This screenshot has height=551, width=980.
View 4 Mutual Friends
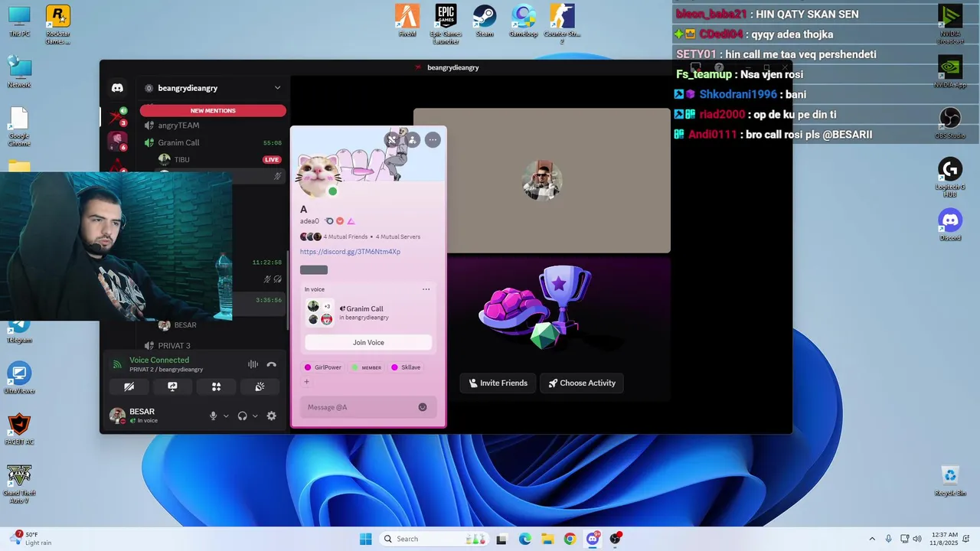click(345, 236)
